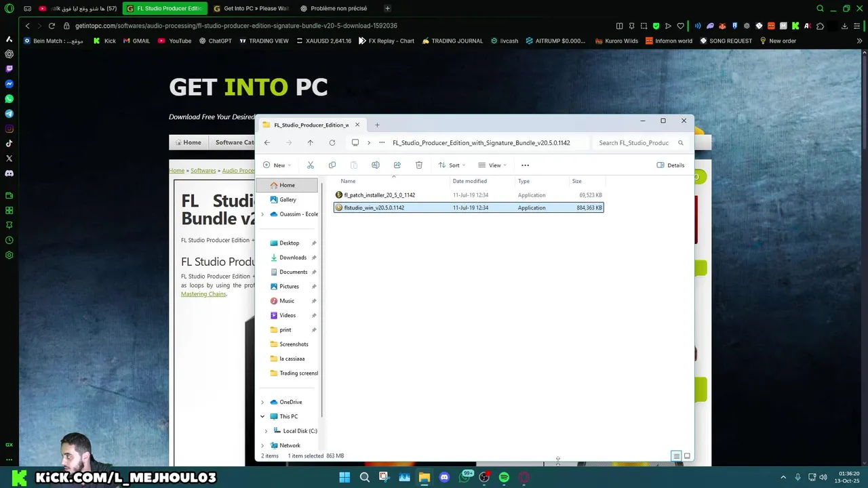Screen dimensions: 868x488
Task: Unpin Desktop from Quick access
Action: pyautogui.click(x=314, y=243)
